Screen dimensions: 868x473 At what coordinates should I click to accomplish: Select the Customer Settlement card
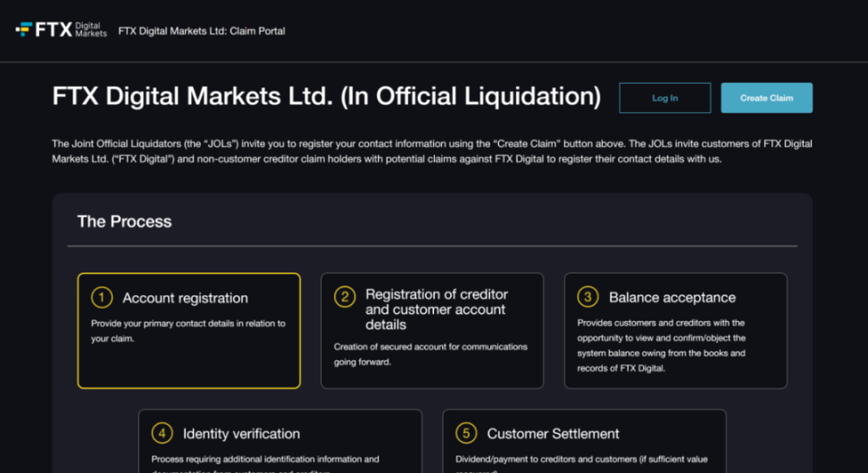coord(584,442)
